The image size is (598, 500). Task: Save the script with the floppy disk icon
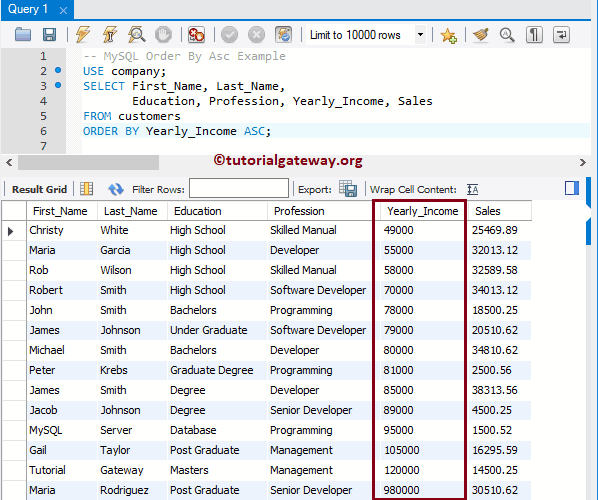(x=49, y=35)
